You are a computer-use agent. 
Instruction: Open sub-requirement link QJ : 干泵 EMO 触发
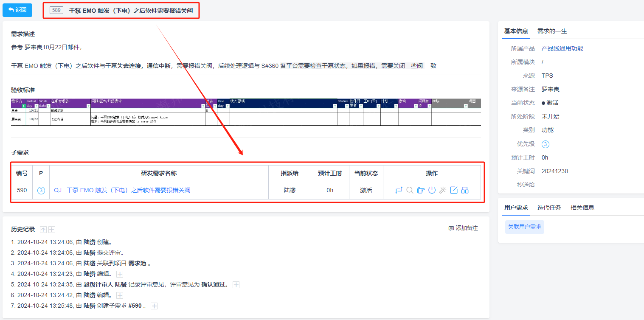point(122,190)
